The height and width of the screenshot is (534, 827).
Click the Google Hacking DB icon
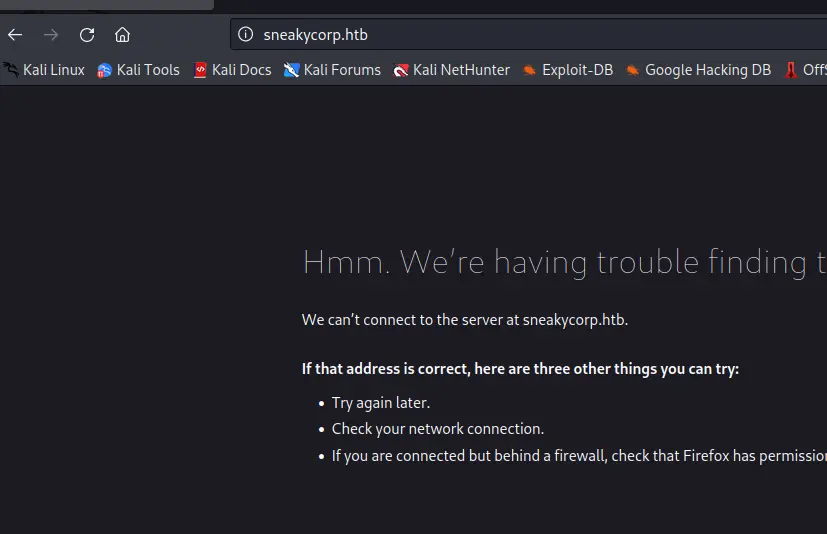(632, 70)
